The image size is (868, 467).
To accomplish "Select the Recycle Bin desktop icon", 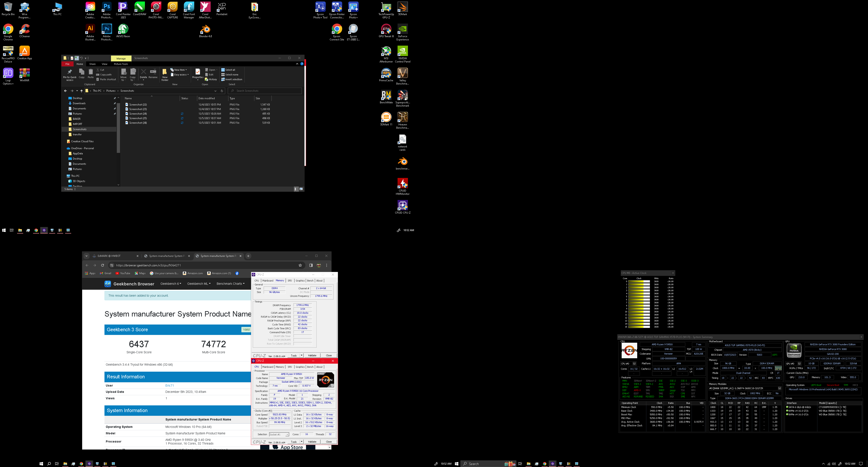I will click(8, 8).
